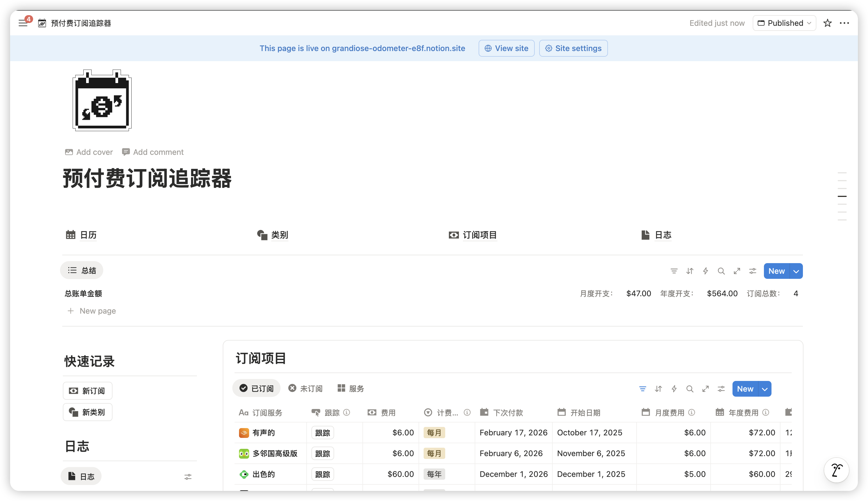Image resolution: width=868 pixels, height=501 pixels.
Task: Click info icon next to 年度费用 header
Action: click(x=766, y=413)
